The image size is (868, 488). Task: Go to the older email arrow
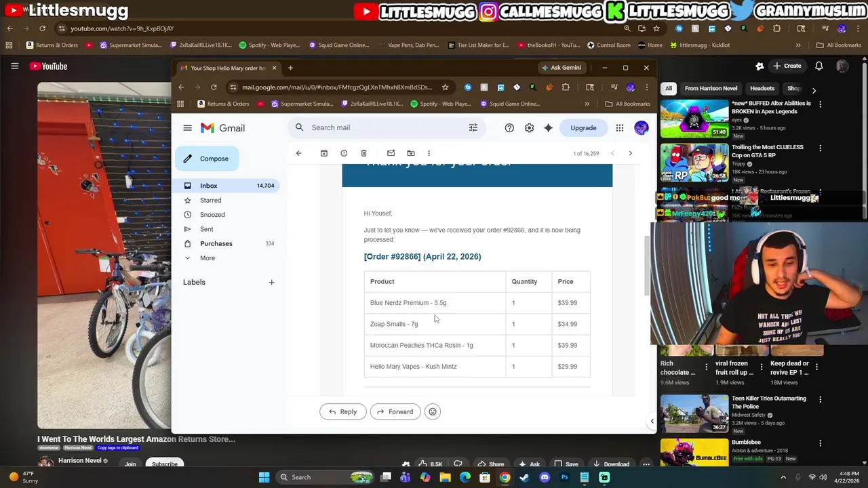(630, 153)
